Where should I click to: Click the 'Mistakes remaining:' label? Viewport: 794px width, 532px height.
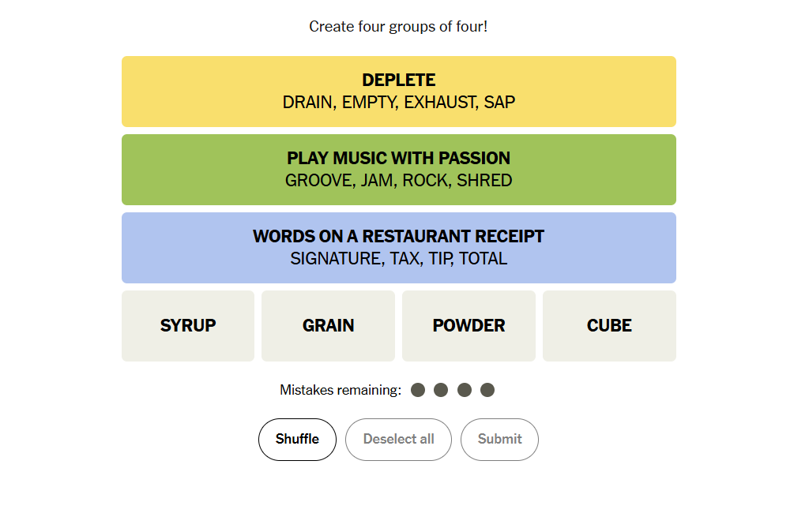click(341, 390)
